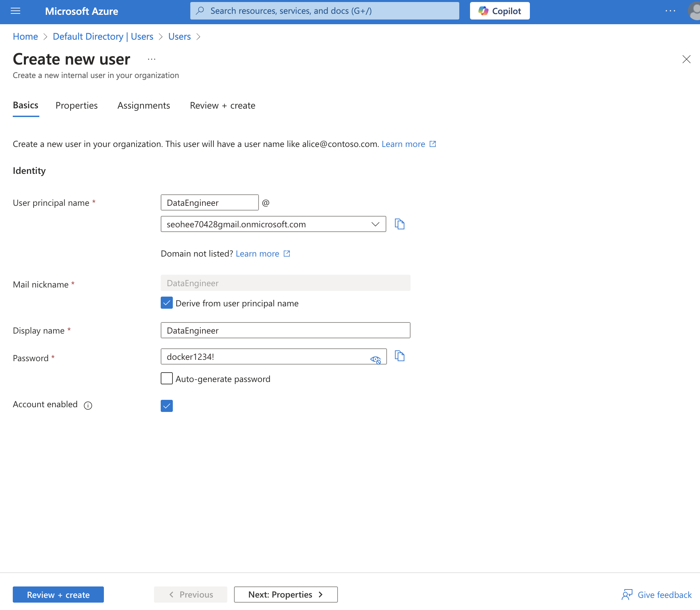Switch to the Assignments tab
This screenshot has height=610, width=700.
pos(144,105)
